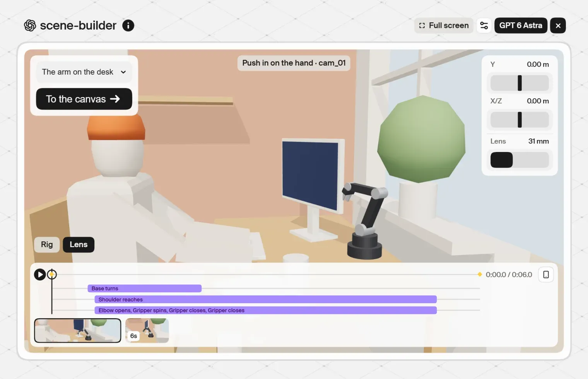588x379 pixels.
Task: Open the info icon next to scene-builder
Action: tap(128, 26)
